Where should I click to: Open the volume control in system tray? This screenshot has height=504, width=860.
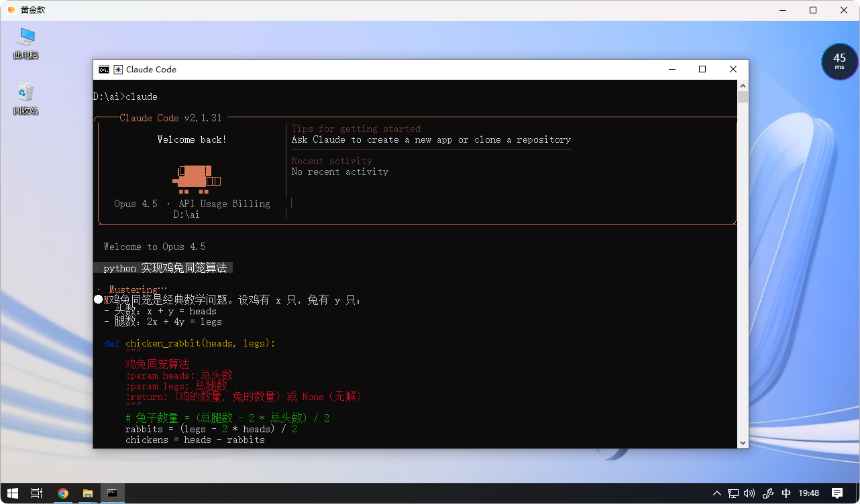pyautogui.click(x=749, y=493)
